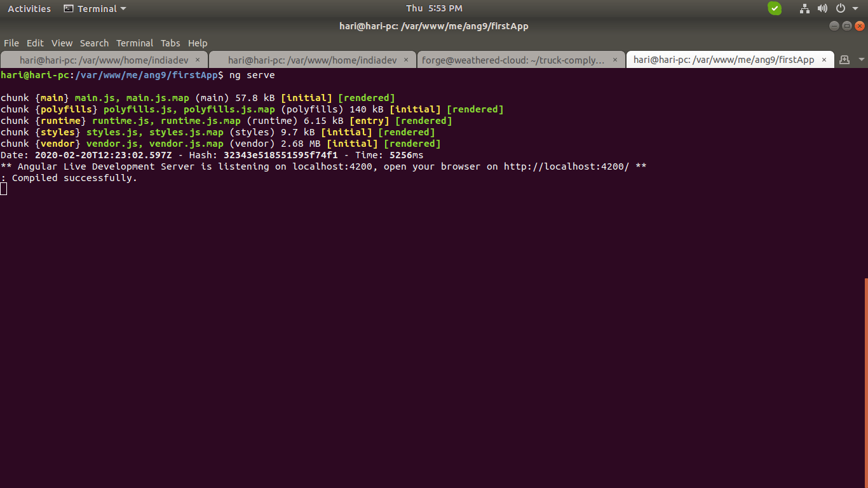Image resolution: width=868 pixels, height=488 pixels.
Task: Switch to the forge@weathered-cloud tab
Action: (x=513, y=60)
